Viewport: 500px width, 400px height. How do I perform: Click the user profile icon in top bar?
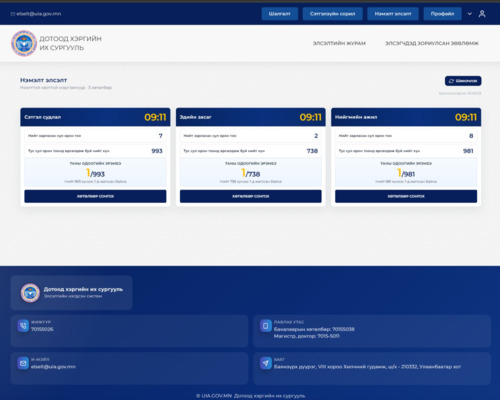482,14
